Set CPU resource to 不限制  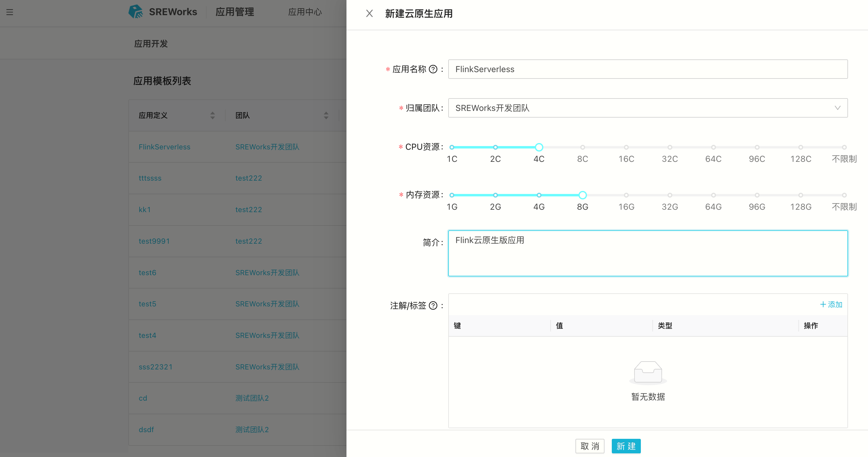tap(844, 147)
